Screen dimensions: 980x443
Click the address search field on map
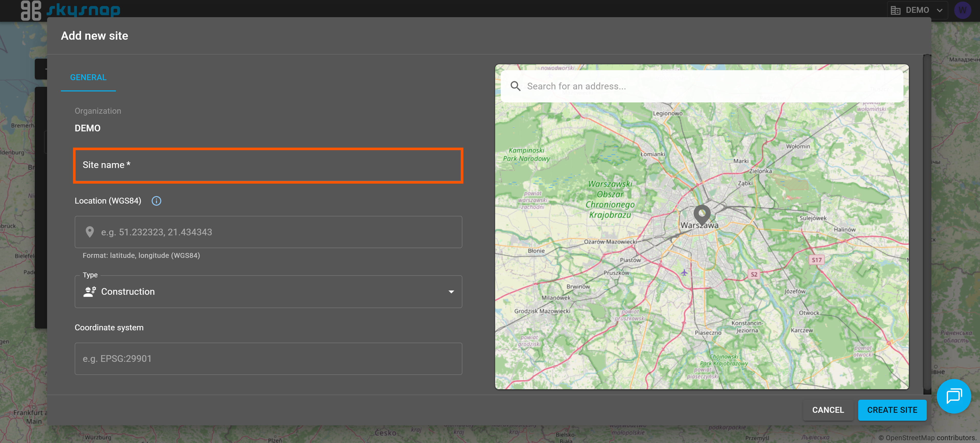(702, 86)
